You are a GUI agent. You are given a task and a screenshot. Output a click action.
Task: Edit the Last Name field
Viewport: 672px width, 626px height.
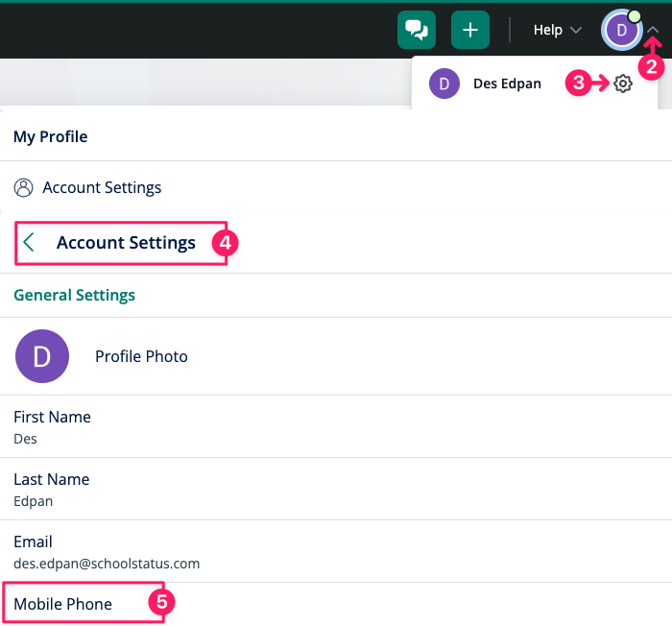click(51, 489)
